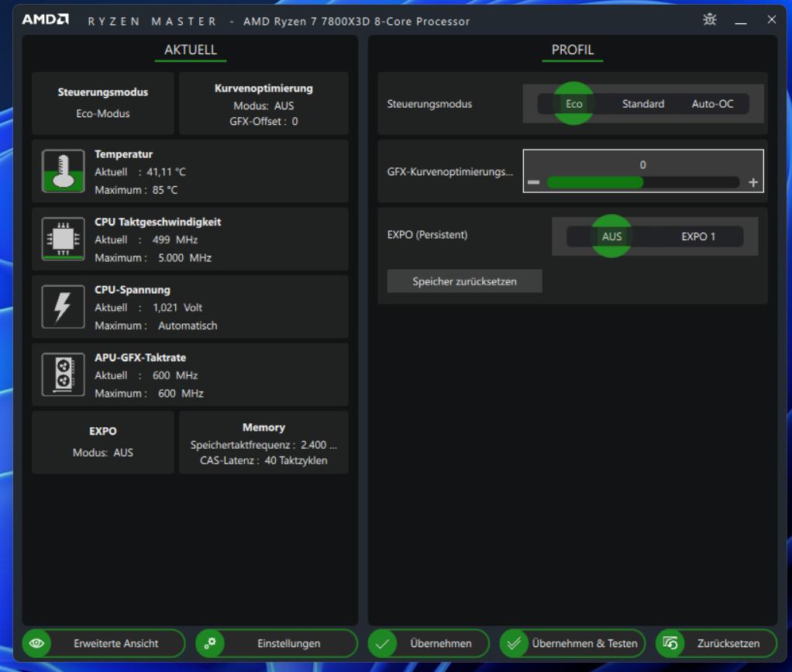This screenshot has height=672, width=792.
Task: Click CAS-Latenz 40 Taktzyklen text
Action: tap(263, 460)
